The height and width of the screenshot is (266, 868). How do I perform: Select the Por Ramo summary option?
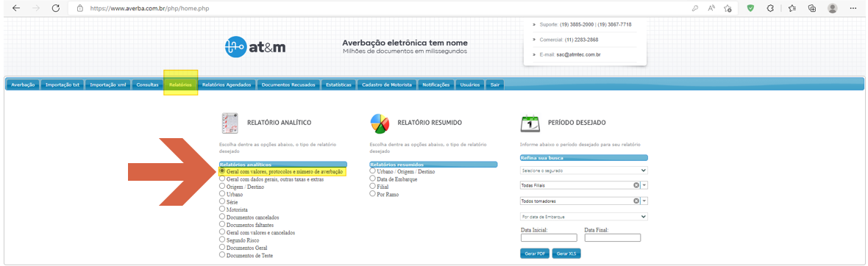(372, 194)
